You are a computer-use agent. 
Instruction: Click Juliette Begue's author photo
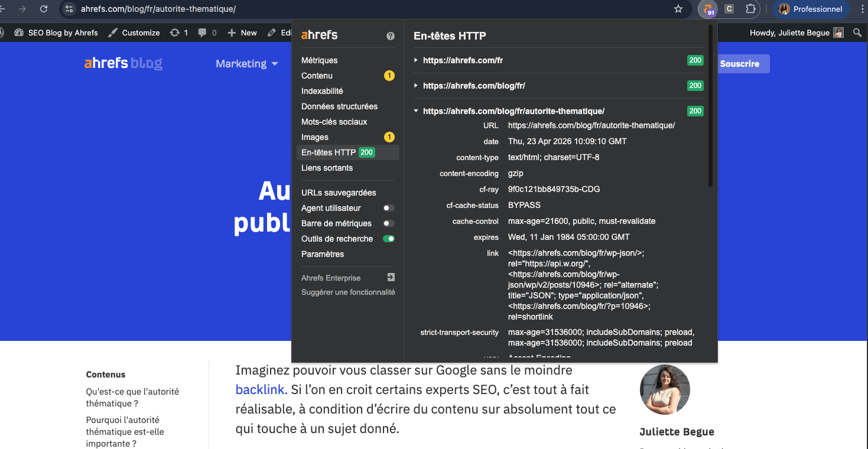(664, 389)
